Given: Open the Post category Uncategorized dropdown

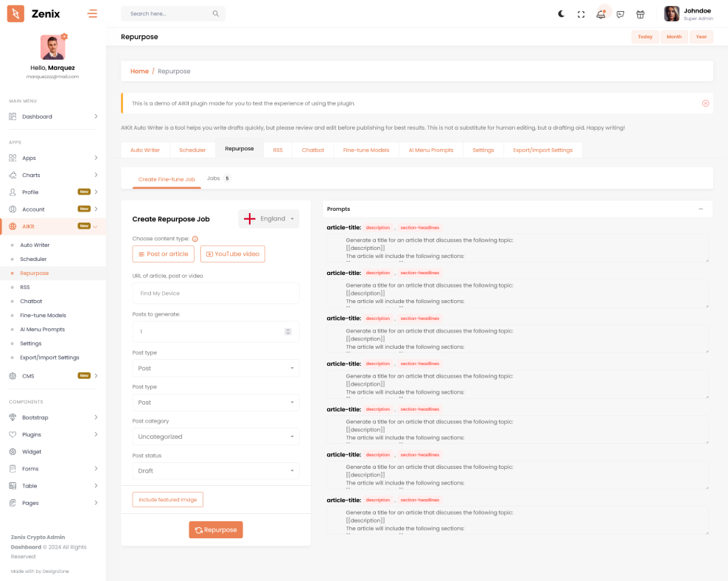Looking at the screenshot, I should [x=216, y=436].
